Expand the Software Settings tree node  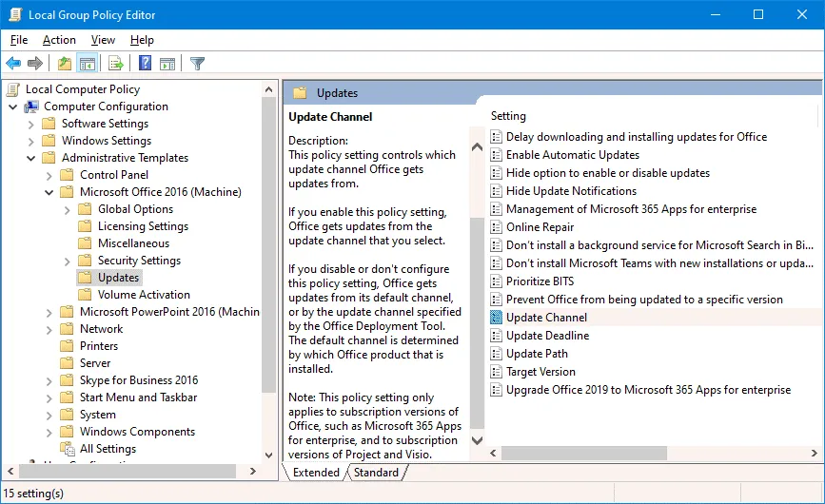tap(31, 124)
